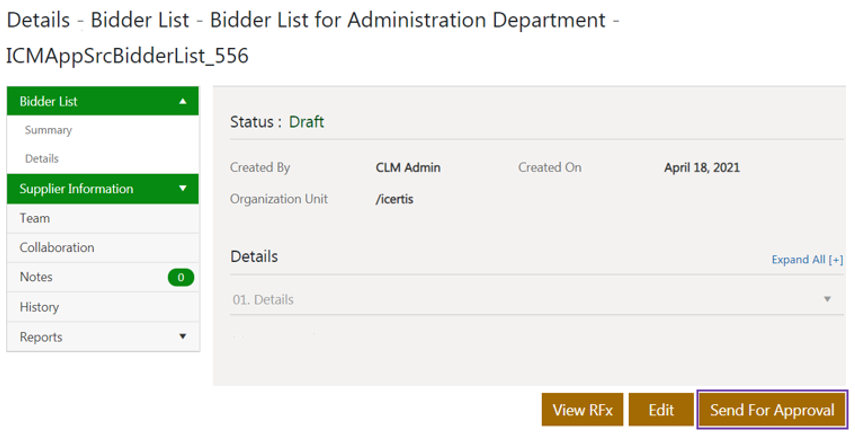Click the Draft status text
855x435 pixels.
tap(306, 122)
